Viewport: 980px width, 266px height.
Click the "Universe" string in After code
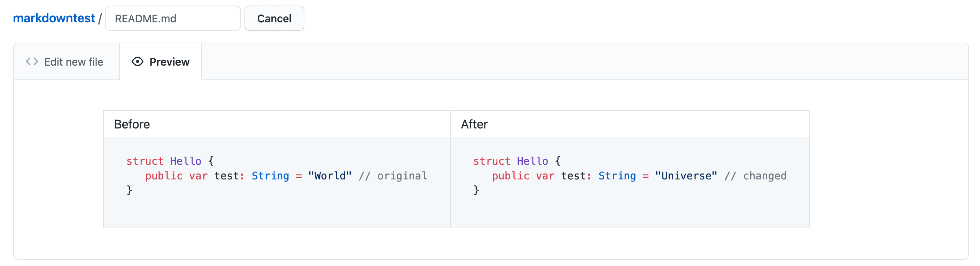(686, 176)
